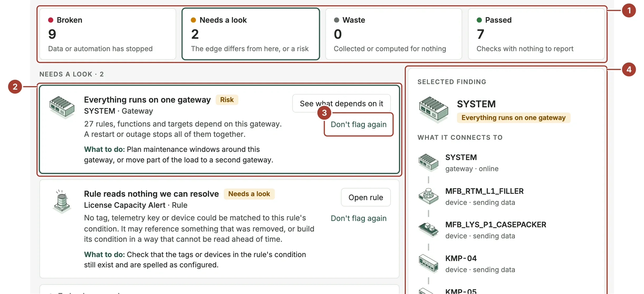Viewport: 644px width, 294px height.
Task: Click Don't flag again for License Capacity rule
Action: pos(359,218)
